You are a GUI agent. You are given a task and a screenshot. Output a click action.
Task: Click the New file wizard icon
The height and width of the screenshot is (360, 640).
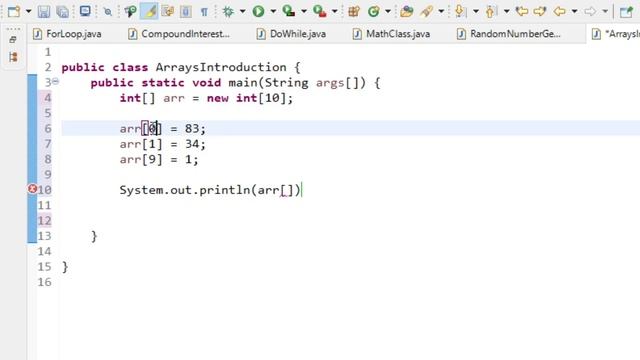click(x=14, y=11)
